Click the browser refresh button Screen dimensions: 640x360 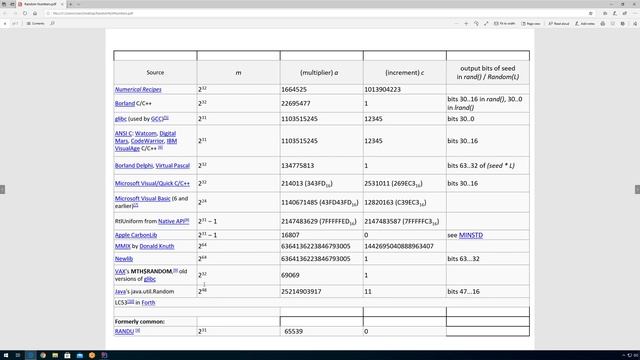[25, 13]
